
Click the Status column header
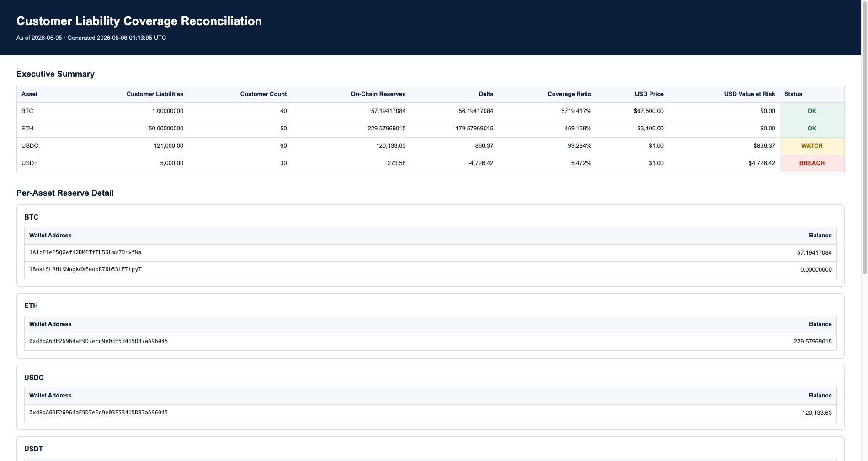[793, 94]
